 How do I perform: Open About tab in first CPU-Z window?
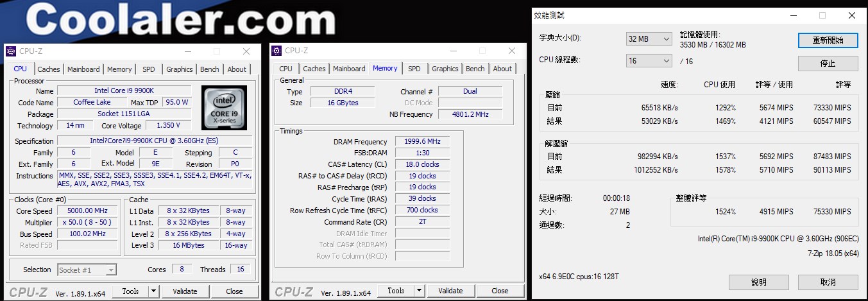pos(237,69)
